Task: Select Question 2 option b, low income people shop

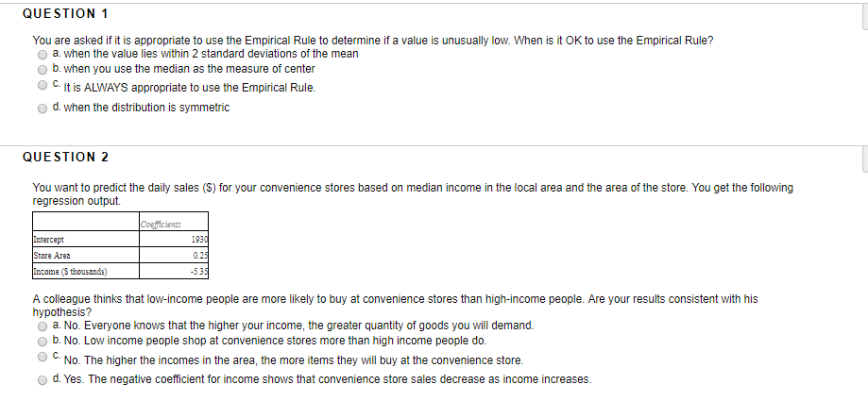Action: click(x=43, y=342)
